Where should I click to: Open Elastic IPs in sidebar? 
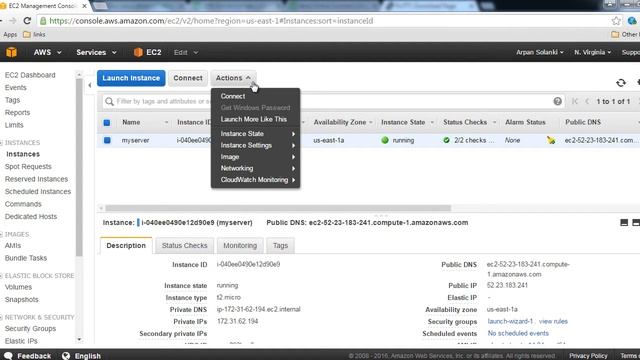click(21, 341)
